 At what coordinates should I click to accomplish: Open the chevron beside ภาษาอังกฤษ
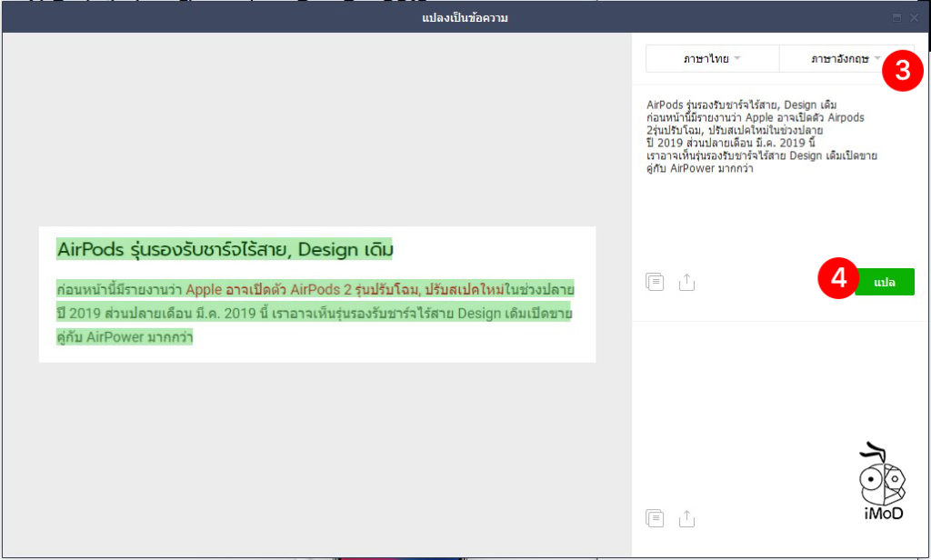point(877,58)
